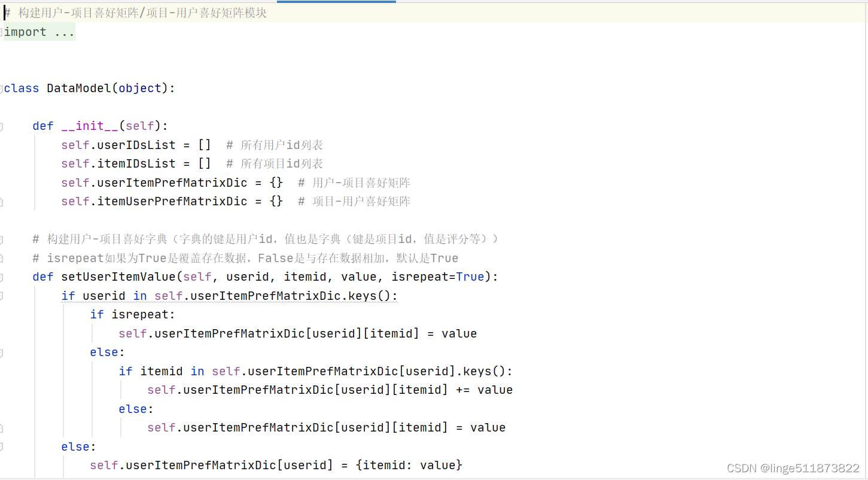Click the comment line starting "# 构建用户-项目喜好字典"
This screenshot has height=480, width=868.
click(266, 239)
